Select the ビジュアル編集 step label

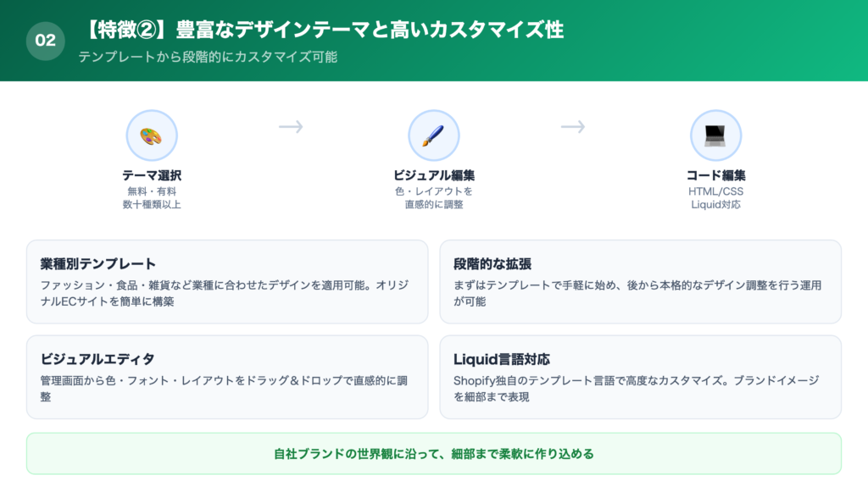pyautogui.click(x=433, y=175)
